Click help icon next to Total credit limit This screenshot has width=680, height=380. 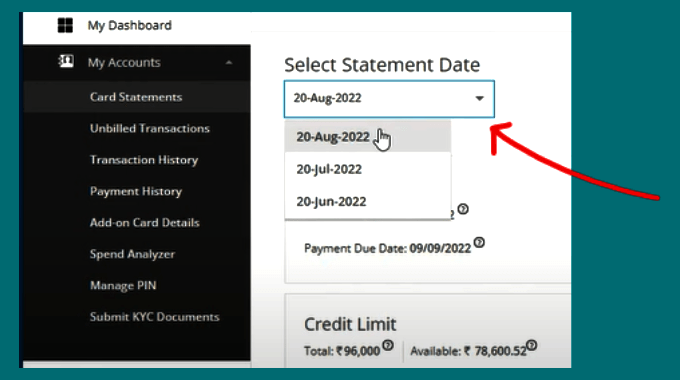pos(388,345)
